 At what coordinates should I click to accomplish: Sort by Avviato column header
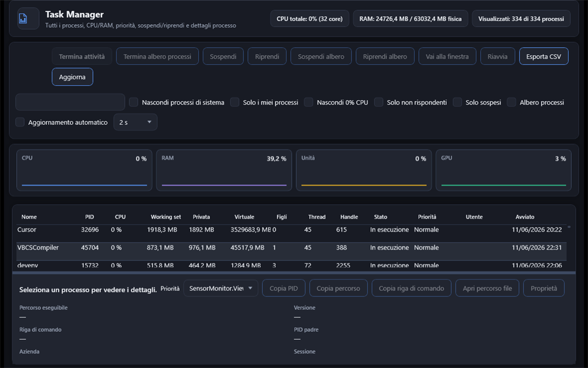(x=525, y=217)
